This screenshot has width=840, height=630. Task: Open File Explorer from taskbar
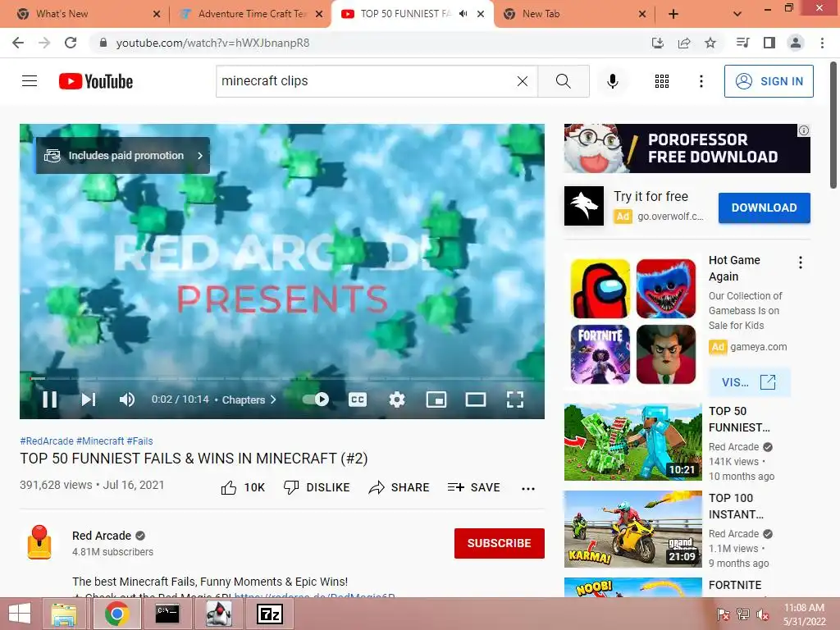[x=64, y=614]
